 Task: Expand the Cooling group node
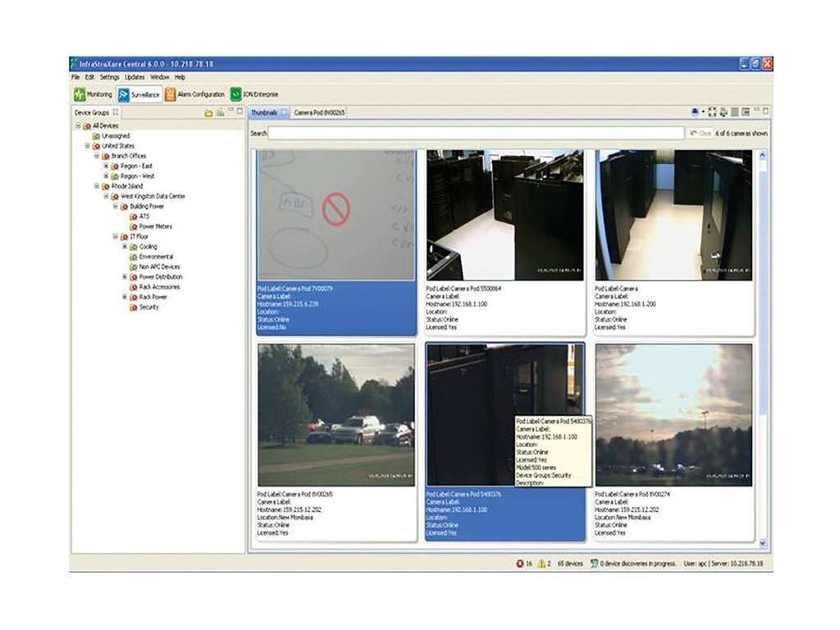click(125, 246)
